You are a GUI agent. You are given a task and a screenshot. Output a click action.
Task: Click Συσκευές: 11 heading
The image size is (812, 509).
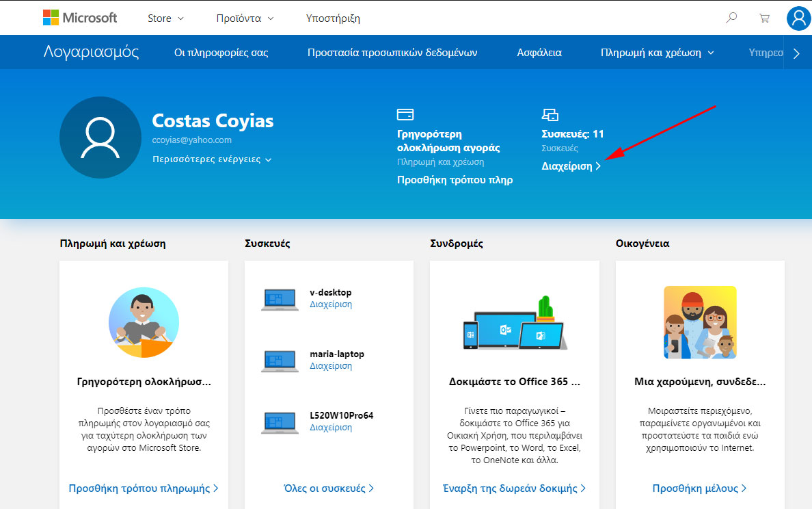coord(573,133)
